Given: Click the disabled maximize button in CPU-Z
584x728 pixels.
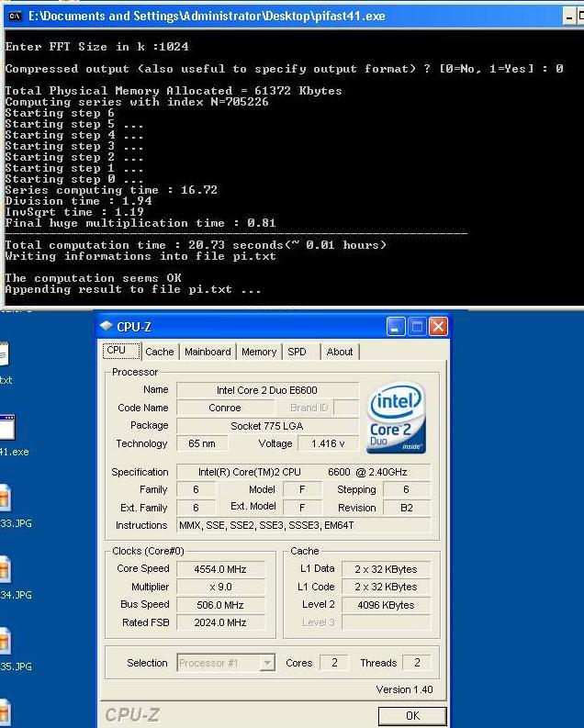Looking at the screenshot, I should [417, 327].
